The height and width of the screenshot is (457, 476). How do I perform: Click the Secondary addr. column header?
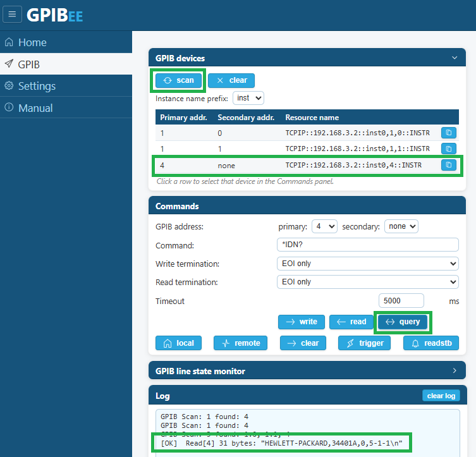246,118
